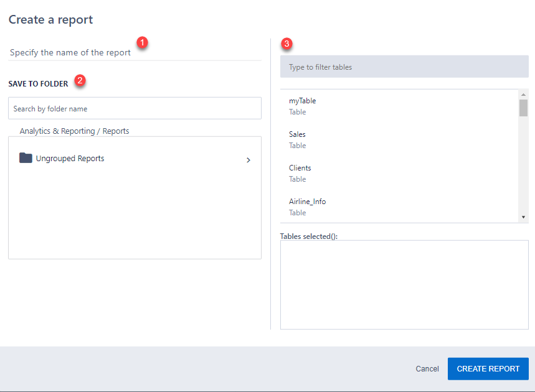Click the red number 3 marker
The height and width of the screenshot is (392, 535).
coord(286,44)
